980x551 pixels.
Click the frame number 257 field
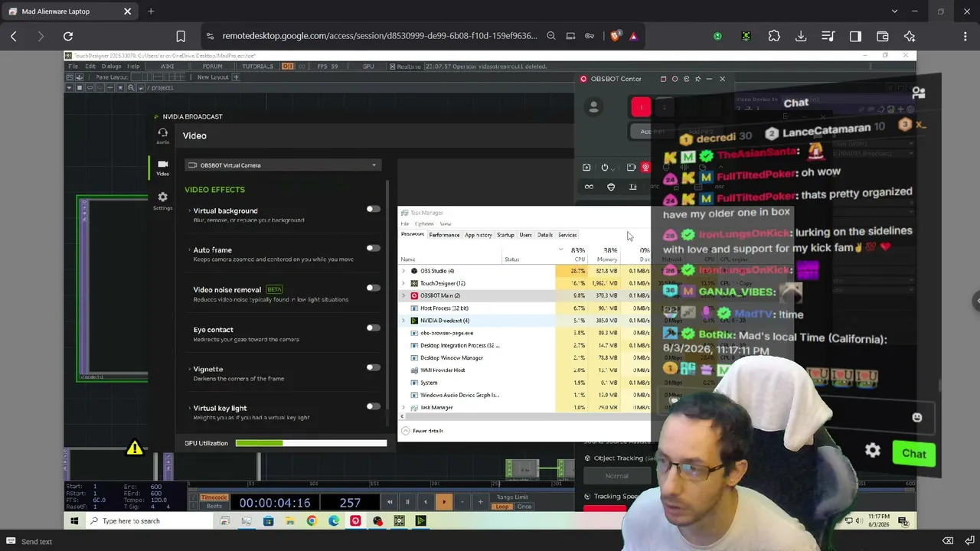pos(350,503)
